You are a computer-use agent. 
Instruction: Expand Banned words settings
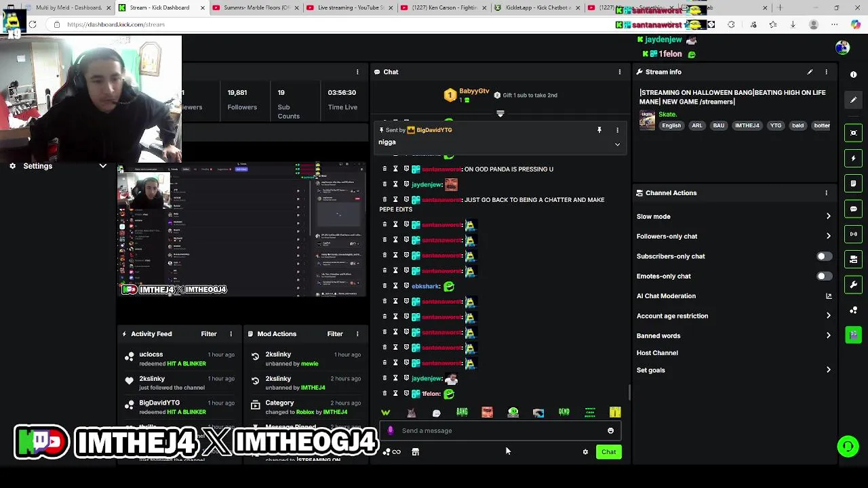(828, 335)
